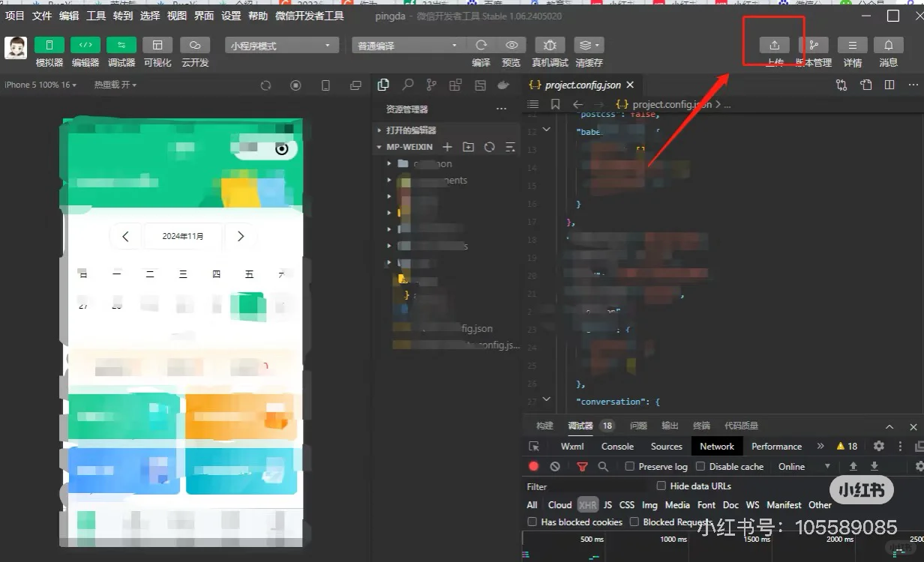Open the Online throttling dropdown
Image resolution: width=924 pixels, height=562 pixels.
pyautogui.click(x=805, y=466)
